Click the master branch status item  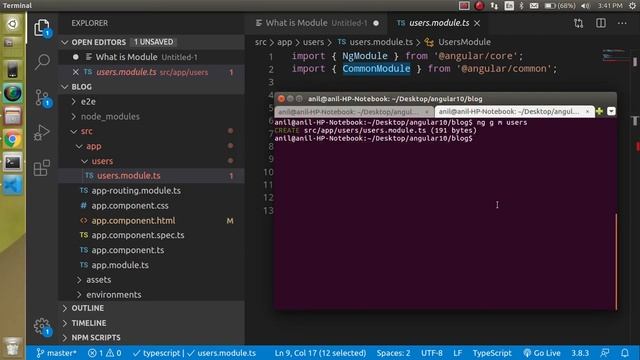click(56, 353)
